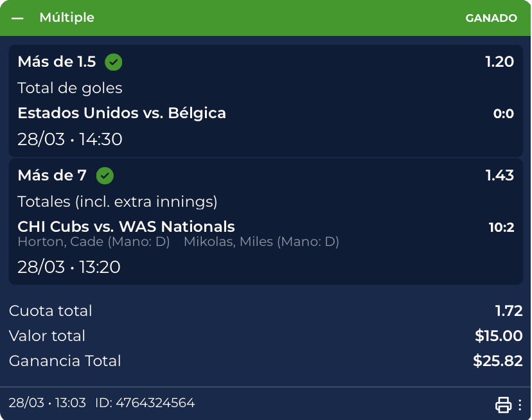
Task: Click the $15.00 Valor total amount
Action: click(x=499, y=336)
